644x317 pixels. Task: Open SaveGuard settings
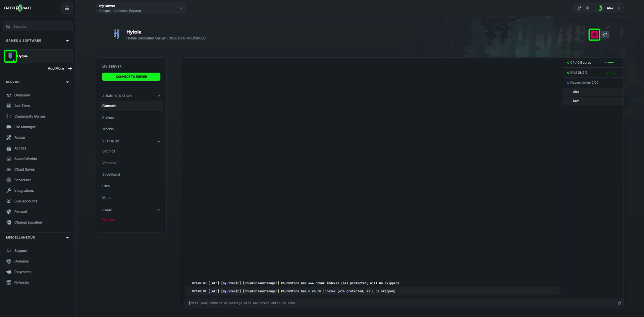[x=111, y=175]
